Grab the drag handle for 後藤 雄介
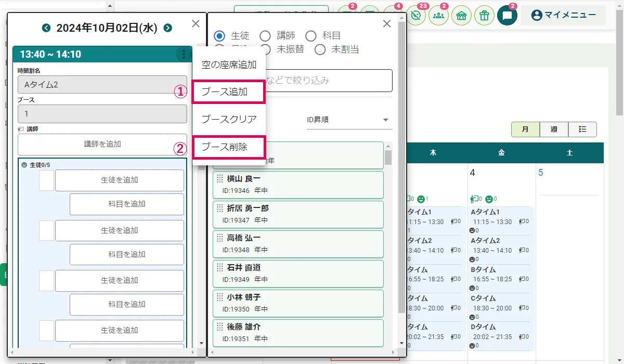The image size is (624, 364). (220, 327)
